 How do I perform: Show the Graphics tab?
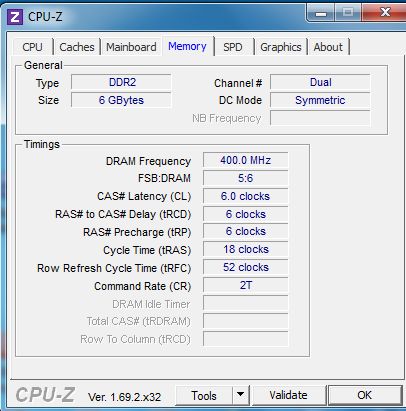coord(281,47)
